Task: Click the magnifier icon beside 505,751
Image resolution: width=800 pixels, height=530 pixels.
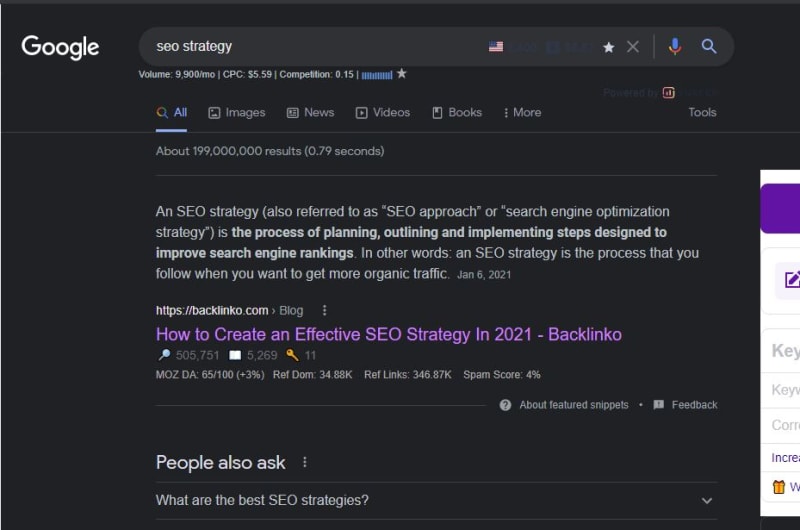Action: 164,355
